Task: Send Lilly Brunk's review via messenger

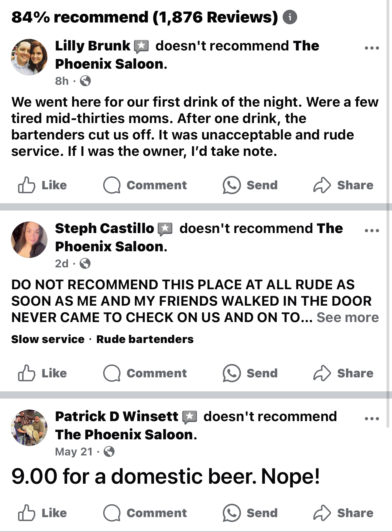Action: click(250, 185)
